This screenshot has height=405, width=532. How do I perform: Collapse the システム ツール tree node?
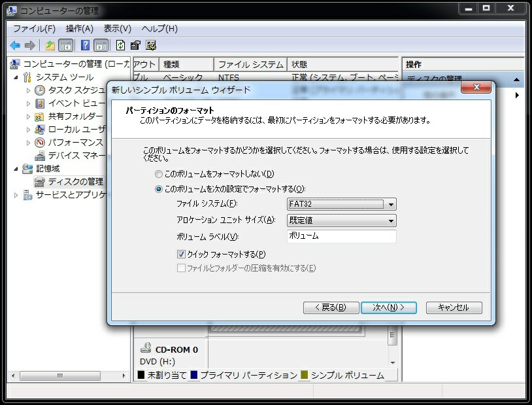(x=16, y=77)
